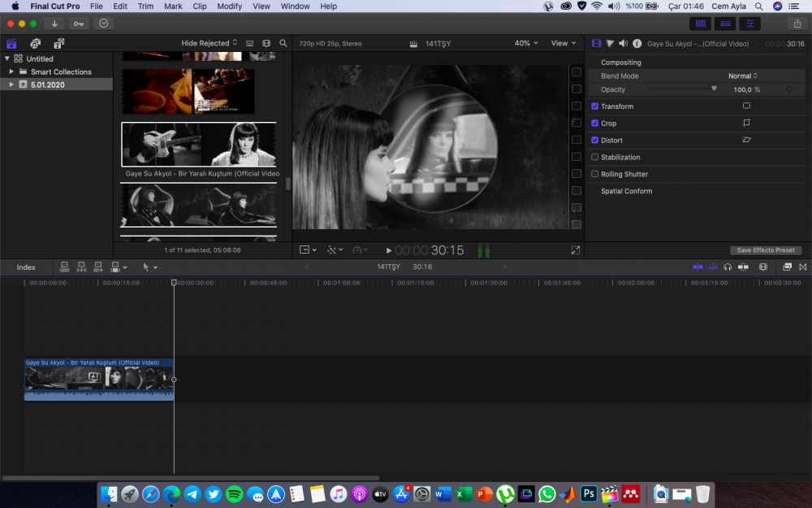Enable the Stabilization checkbox
The image size is (812, 508).
595,158
